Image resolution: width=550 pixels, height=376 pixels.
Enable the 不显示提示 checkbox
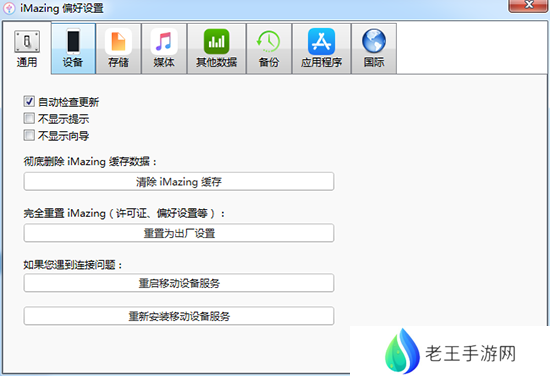pyautogui.click(x=29, y=119)
